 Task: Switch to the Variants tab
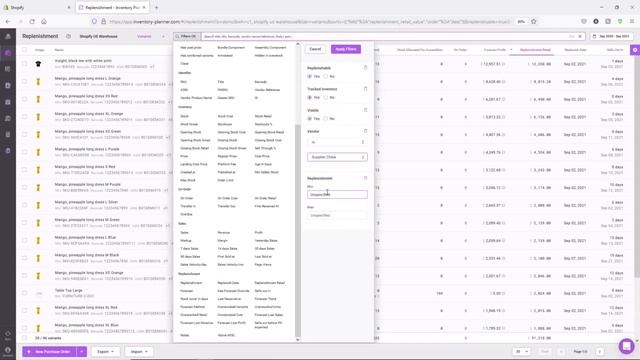tap(144, 36)
